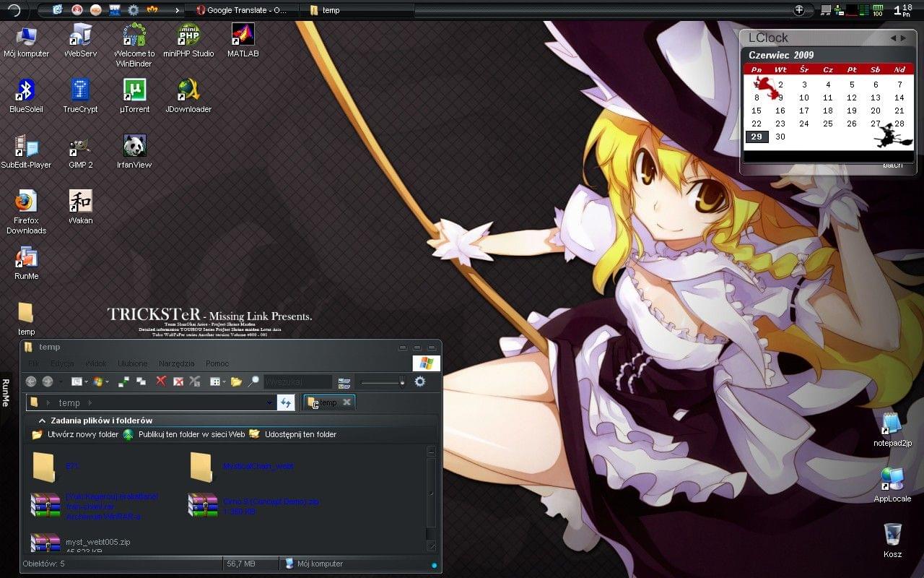Launch the GIMP 2 desktop icon

pos(80,152)
